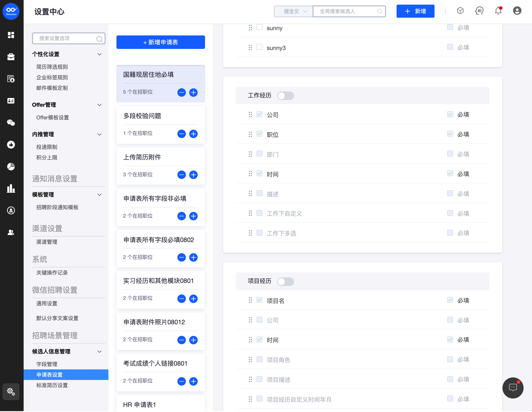Click the MoSeeker logo icon
The image size is (532, 412).
(11, 11)
